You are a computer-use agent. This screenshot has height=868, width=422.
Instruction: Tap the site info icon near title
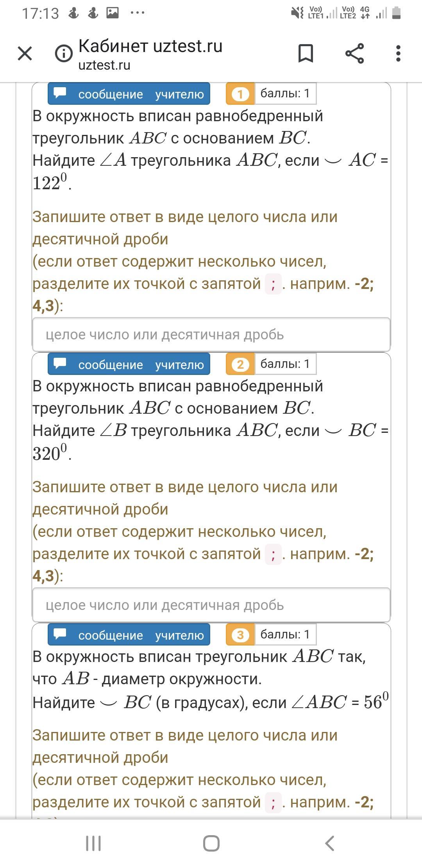64,54
